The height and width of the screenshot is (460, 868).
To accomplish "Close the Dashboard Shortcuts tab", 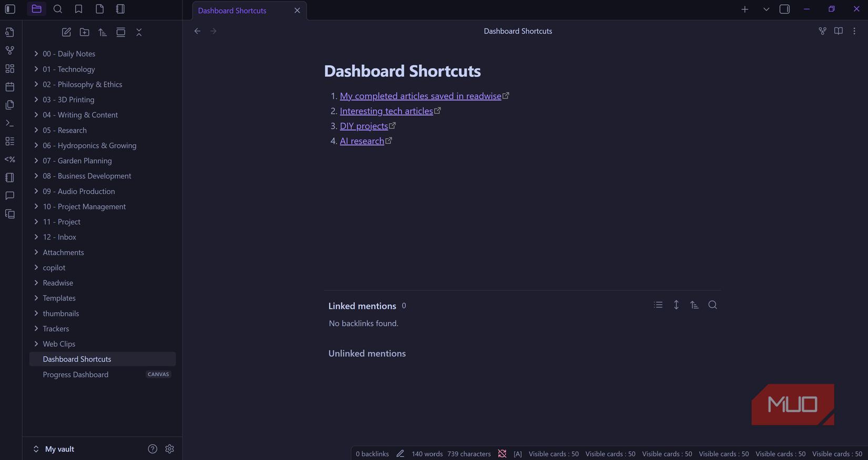I will click(x=297, y=11).
